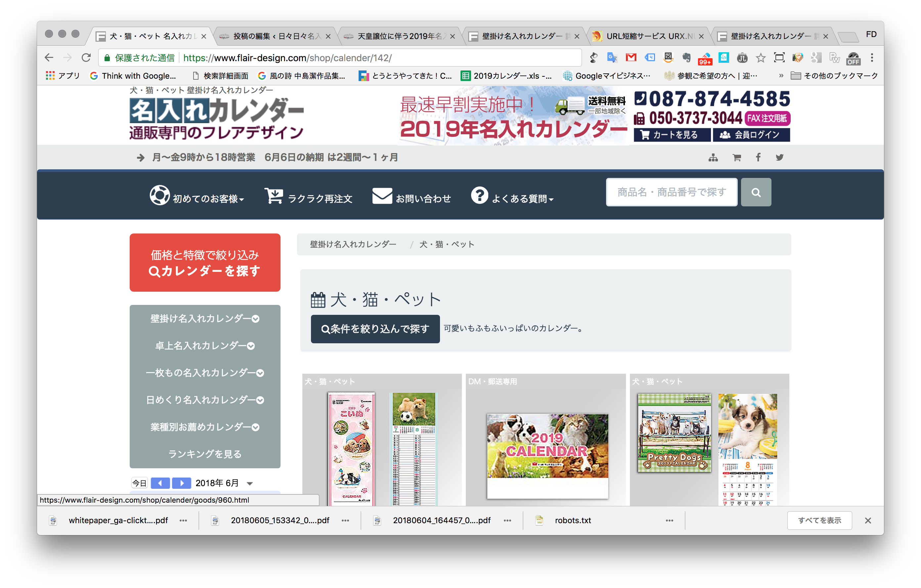Expand 一枚もの名入れカレンダー sidebar category
The image size is (921, 588).
205,373
